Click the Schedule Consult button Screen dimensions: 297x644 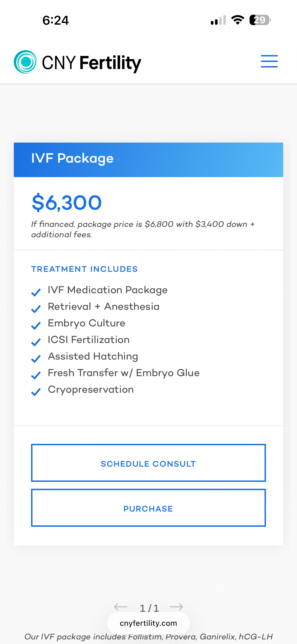(148, 463)
